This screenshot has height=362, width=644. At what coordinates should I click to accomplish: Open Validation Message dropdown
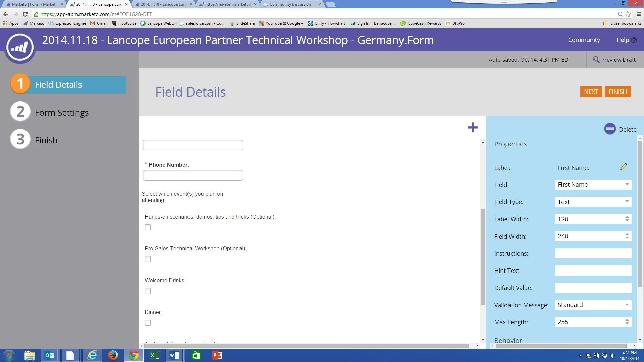pyautogui.click(x=593, y=305)
